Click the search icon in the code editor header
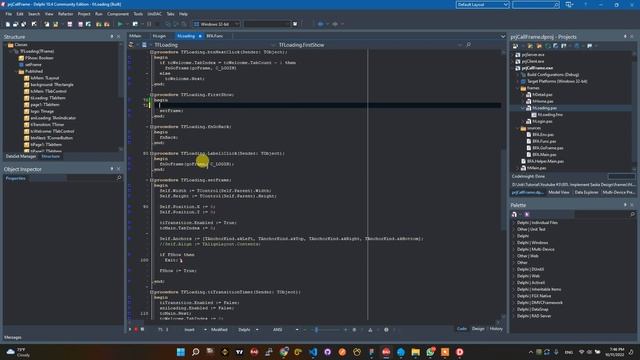Image resolution: width=640 pixels, height=360 pixels. (468, 44)
